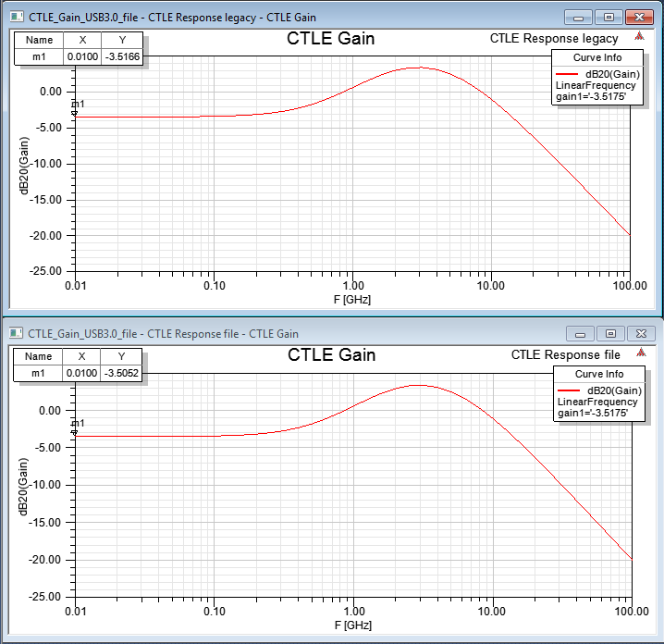Select F [GHz] axis label in legacy plot
This screenshot has width=664, height=644.
[x=352, y=300]
